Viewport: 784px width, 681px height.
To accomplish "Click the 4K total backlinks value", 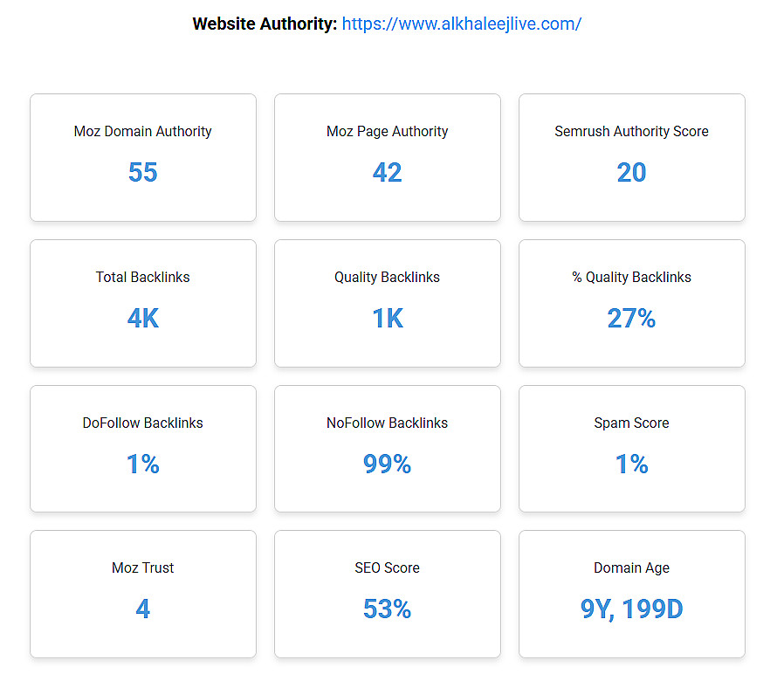I will click(x=143, y=318).
